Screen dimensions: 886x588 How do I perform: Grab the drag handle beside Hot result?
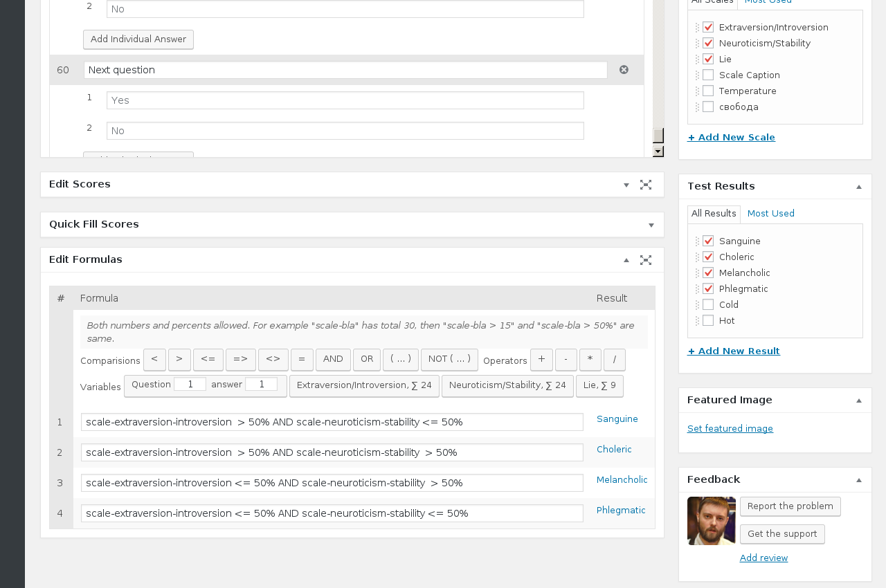pos(697,321)
